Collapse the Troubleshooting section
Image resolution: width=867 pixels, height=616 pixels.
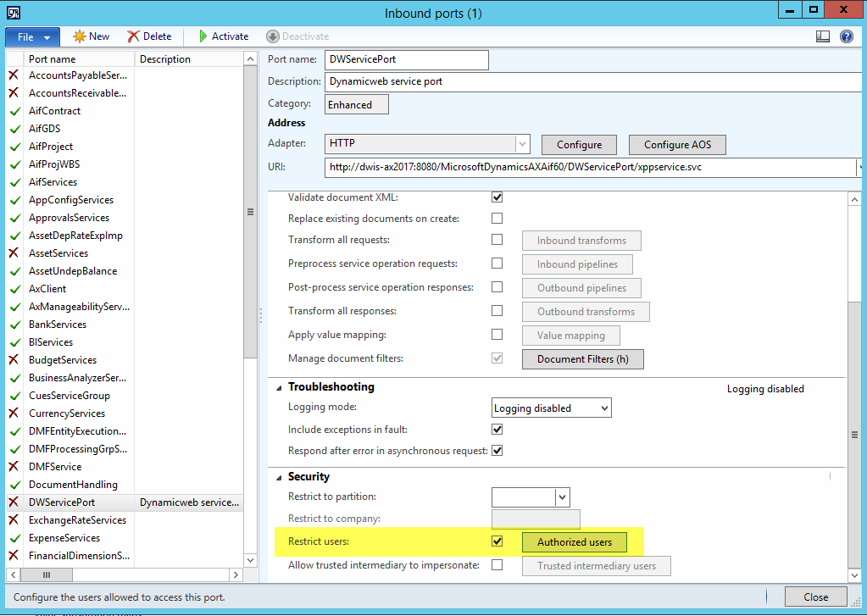(x=278, y=387)
